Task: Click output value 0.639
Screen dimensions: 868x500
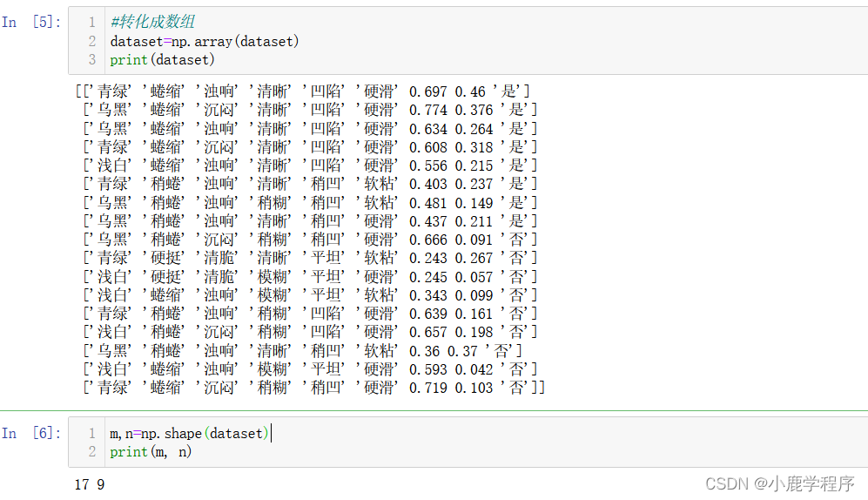Action: 428,314
